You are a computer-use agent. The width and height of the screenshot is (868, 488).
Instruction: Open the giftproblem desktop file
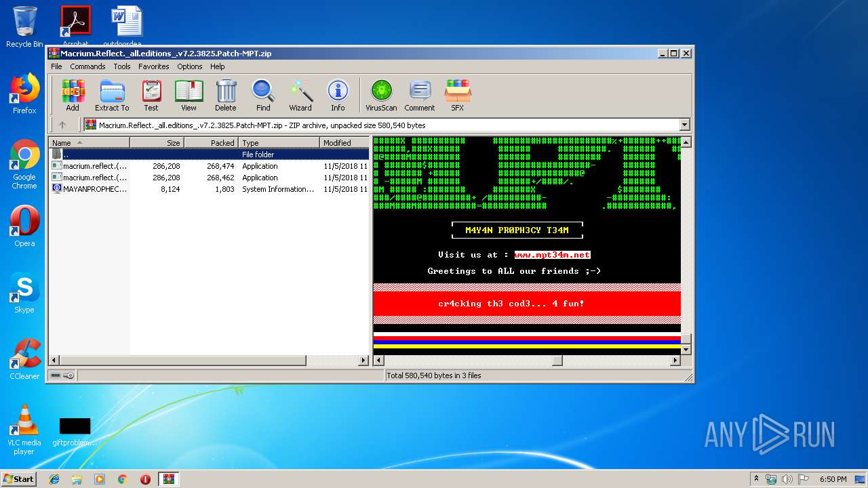[75, 432]
